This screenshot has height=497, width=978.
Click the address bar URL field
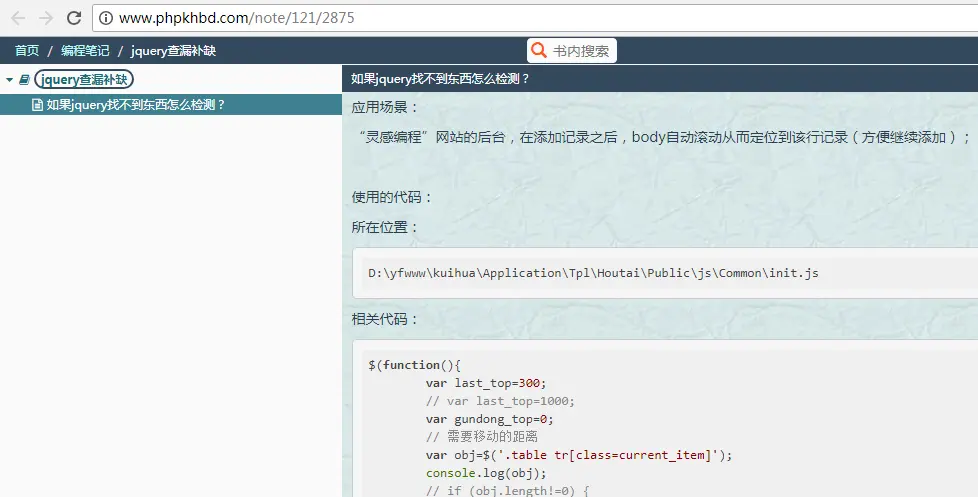[x=535, y=18]
